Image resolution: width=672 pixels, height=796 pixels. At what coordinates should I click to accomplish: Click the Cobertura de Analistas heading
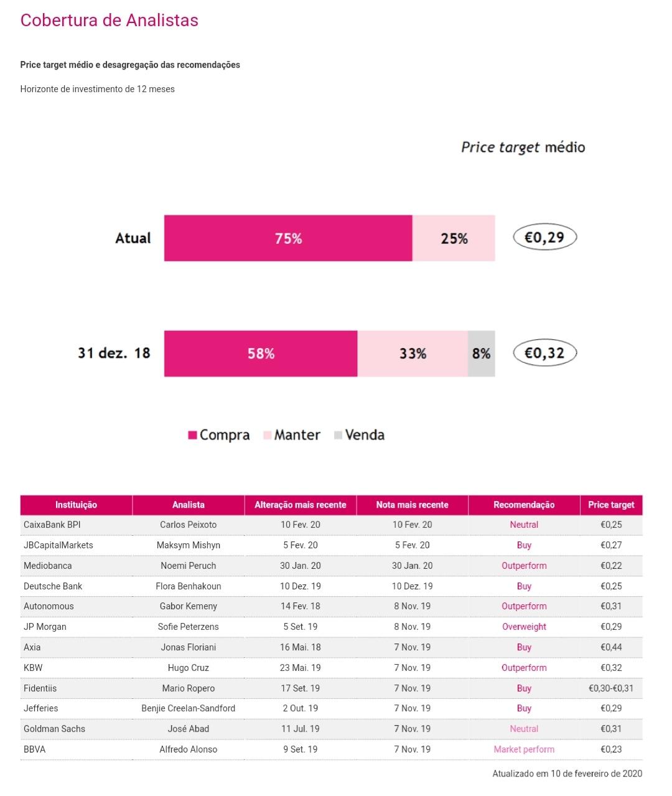click(109, 21)
